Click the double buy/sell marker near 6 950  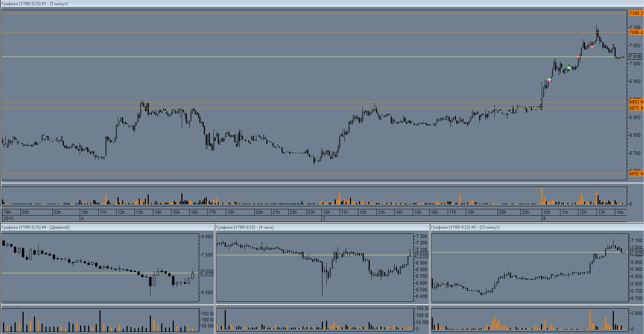(549, 80)
